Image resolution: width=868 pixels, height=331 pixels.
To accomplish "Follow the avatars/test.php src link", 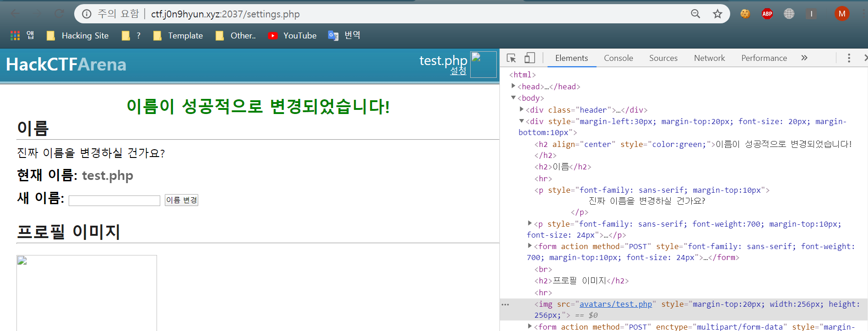I will pos(616,304).
